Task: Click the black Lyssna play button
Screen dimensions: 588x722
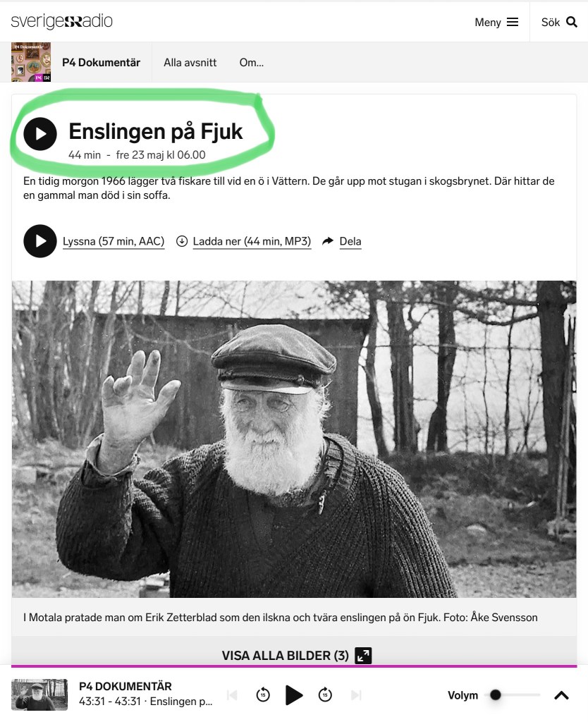Action: click(x=40, y=241)
